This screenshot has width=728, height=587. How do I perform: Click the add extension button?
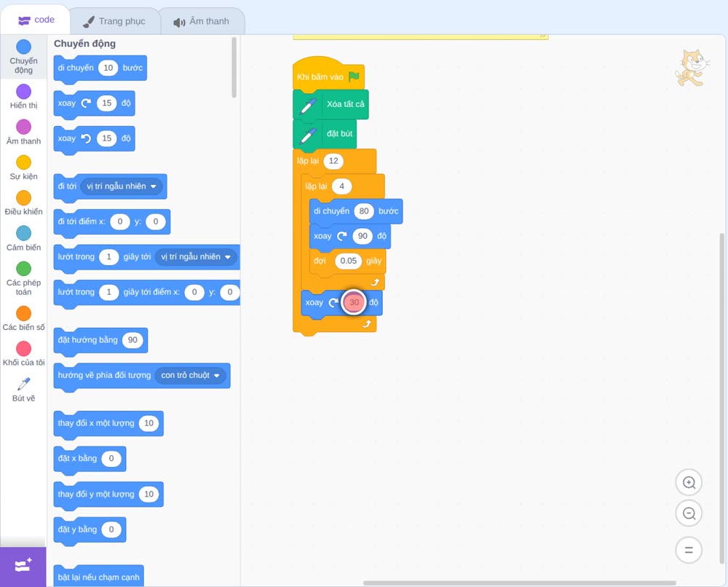pos(23,566)
